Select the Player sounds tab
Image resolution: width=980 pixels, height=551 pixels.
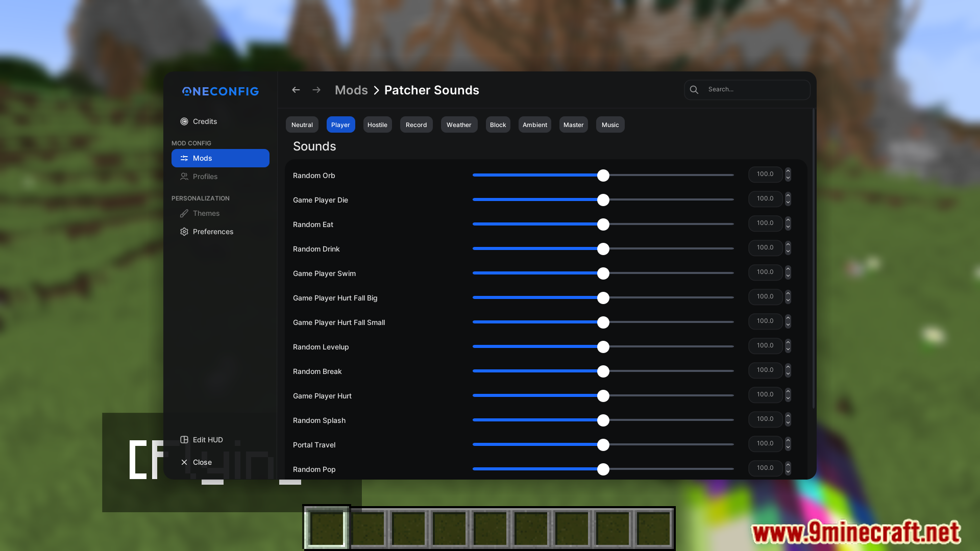tap(340, 124)
